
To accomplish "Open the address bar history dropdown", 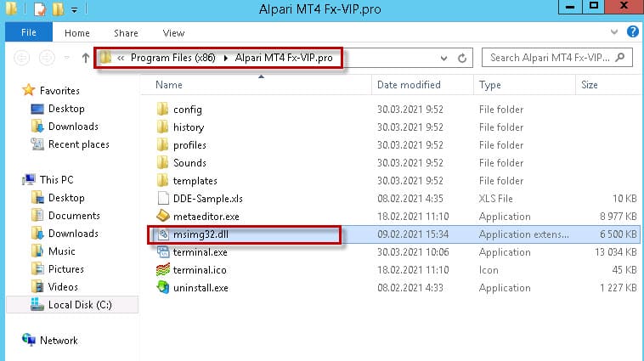I will 443,59.
